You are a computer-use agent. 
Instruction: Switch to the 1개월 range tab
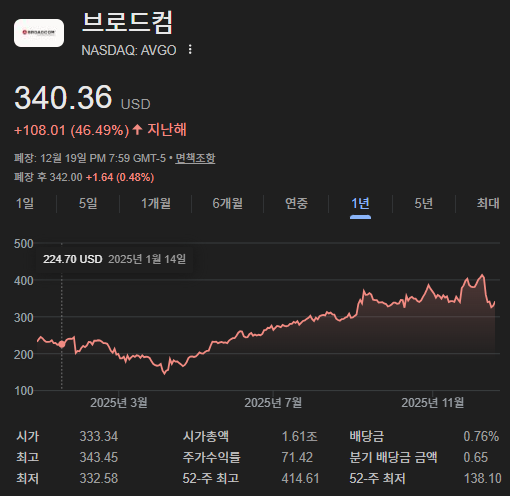[x=156, y=203]
